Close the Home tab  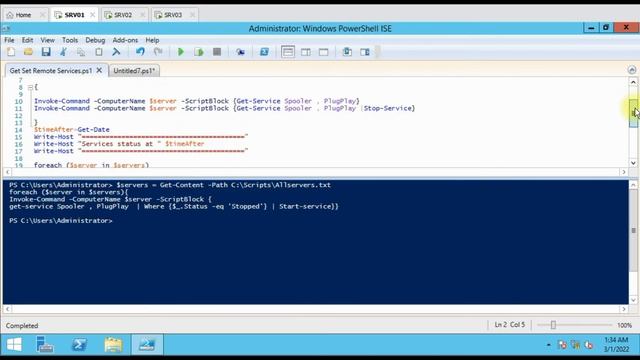coord(42,15)
